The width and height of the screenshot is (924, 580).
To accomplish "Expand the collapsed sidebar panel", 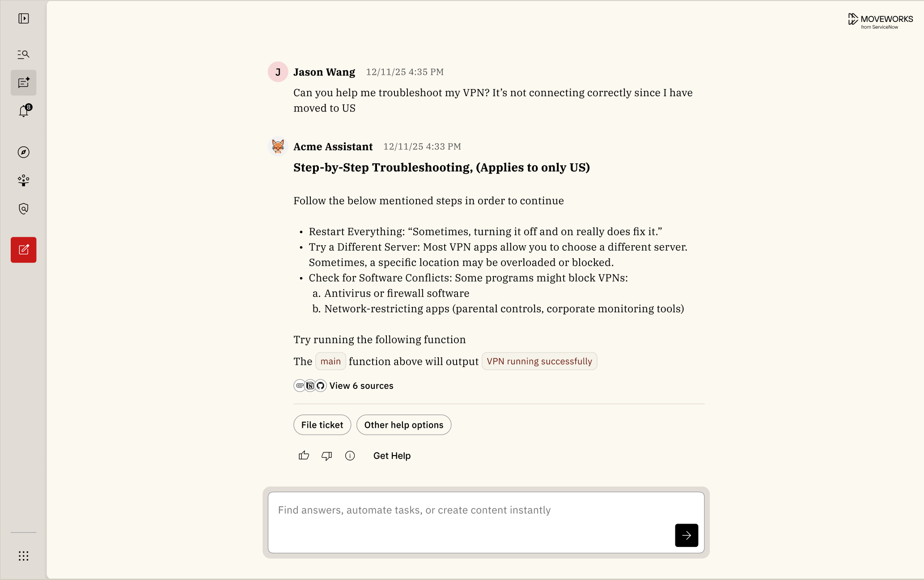I will 24,18.
